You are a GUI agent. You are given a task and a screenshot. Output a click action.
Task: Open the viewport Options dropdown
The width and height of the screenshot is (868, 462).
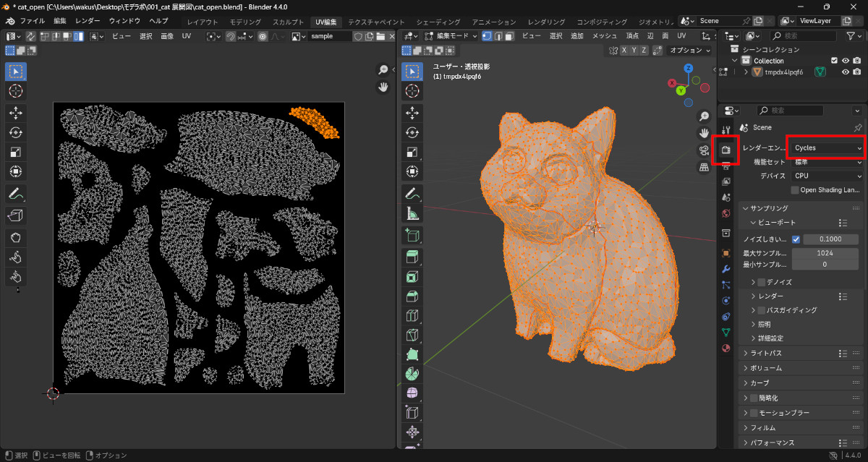pyautogui.click(x=689, y=51)
